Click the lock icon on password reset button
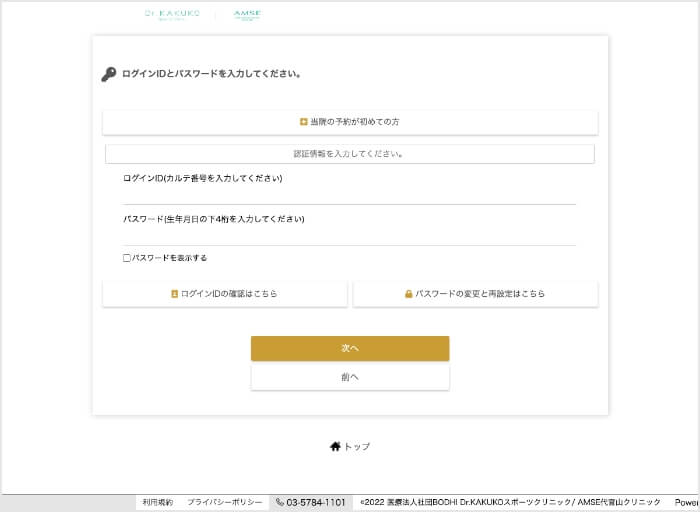The height and width of the screenshot is (512, 700). point(408,294)
